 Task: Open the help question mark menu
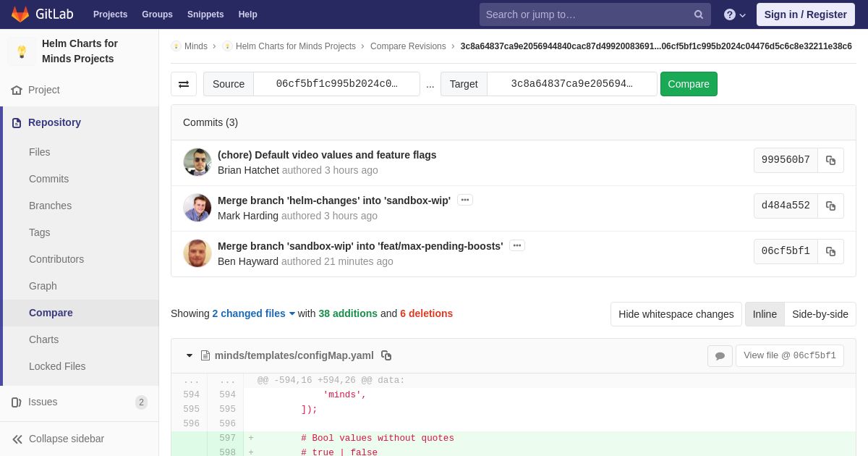[x=734, y=14]
